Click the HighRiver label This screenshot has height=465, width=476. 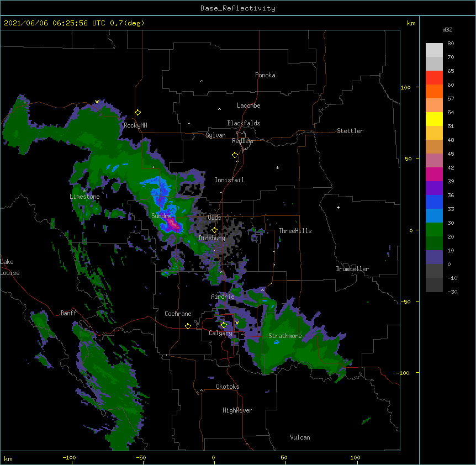(x=237, y=410)
